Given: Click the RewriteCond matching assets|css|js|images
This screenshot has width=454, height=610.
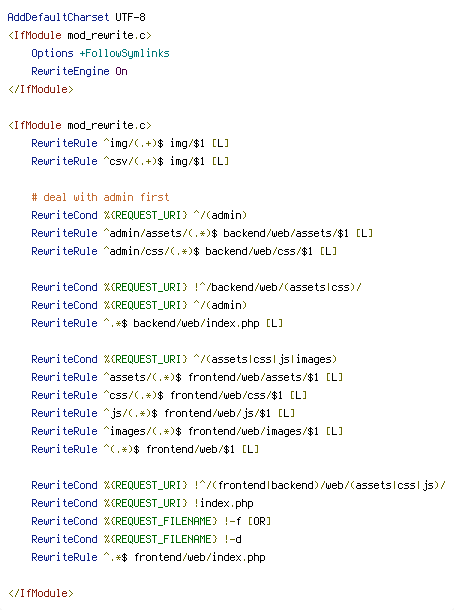Looking at the screenshot, I should pos(184,359).
